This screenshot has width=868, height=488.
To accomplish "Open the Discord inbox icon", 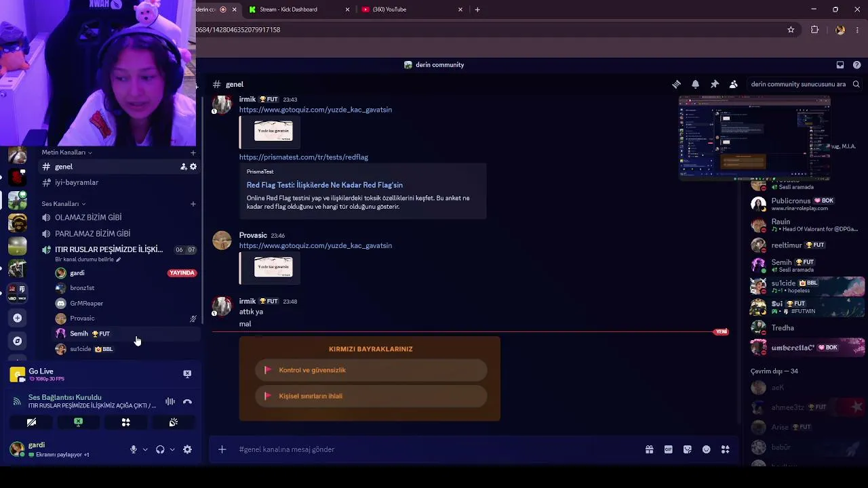I will tap(840, 65).
